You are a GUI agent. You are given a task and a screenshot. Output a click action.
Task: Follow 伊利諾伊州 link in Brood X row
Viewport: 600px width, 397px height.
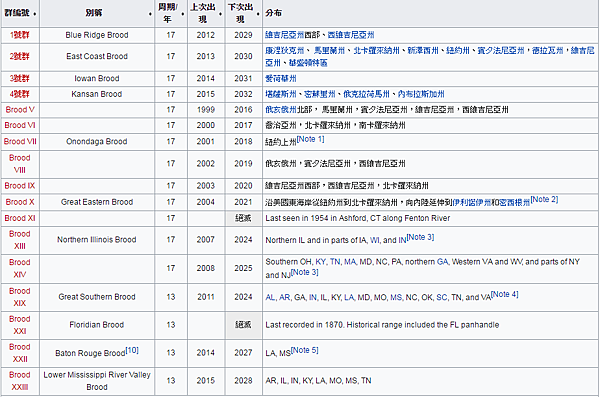pyautogui.click(x=471, y=202)
